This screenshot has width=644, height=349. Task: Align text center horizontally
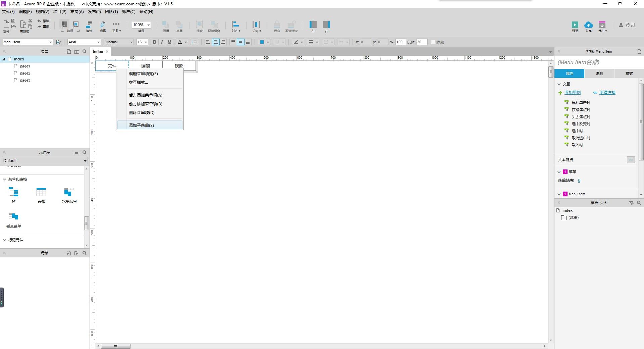point(216,42)
